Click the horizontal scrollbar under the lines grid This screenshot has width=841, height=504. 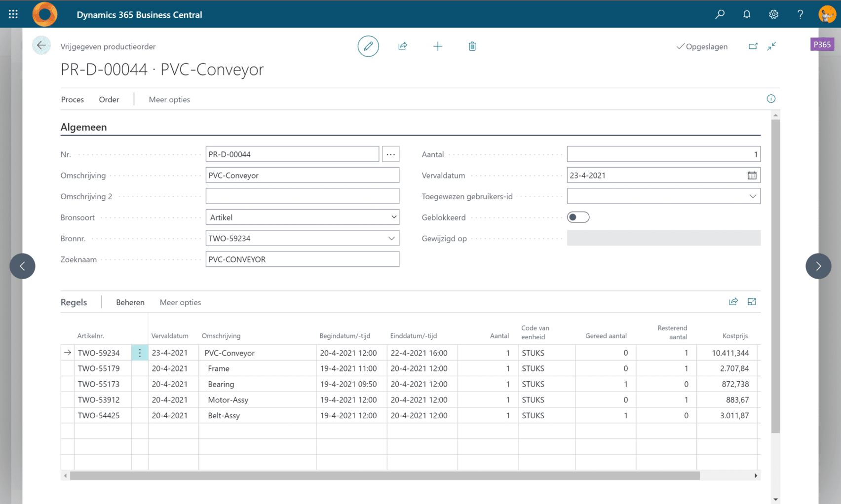pos(385,476)
